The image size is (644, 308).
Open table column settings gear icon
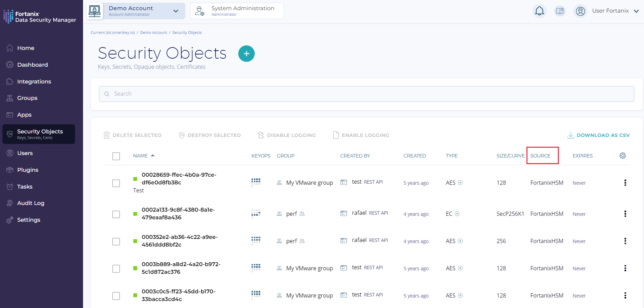623,156
